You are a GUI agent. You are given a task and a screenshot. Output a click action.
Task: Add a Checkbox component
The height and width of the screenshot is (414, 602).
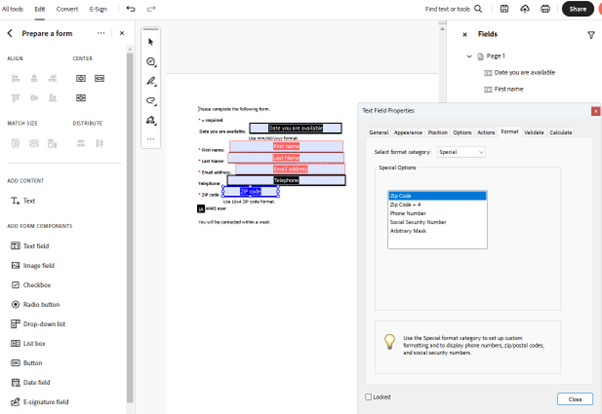31,285
